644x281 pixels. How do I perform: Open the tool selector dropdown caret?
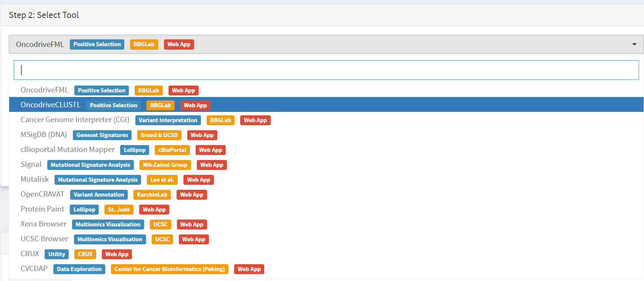point(634,44)
